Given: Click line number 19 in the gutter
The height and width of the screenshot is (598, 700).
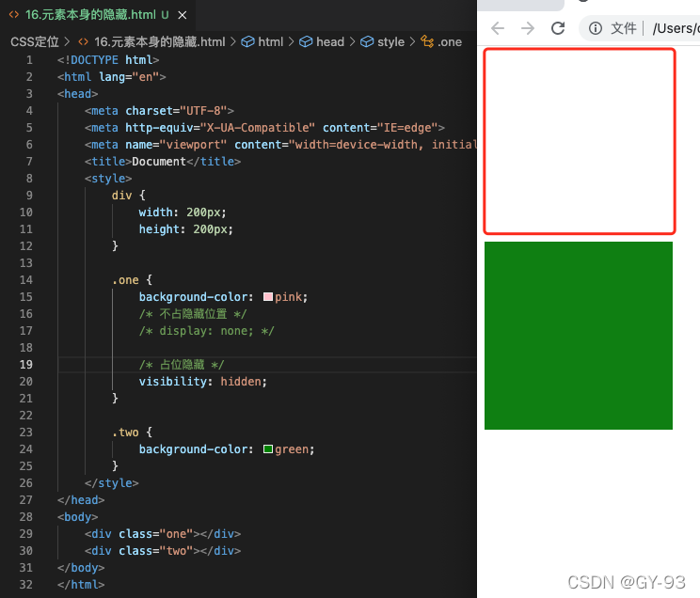Looking at the screenshot, I should tap(26, 365).
